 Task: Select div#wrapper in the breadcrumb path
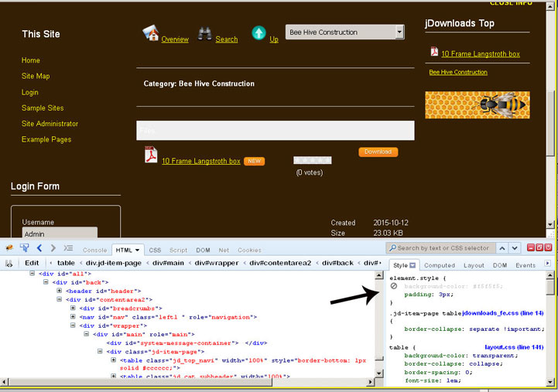(217, 263)
